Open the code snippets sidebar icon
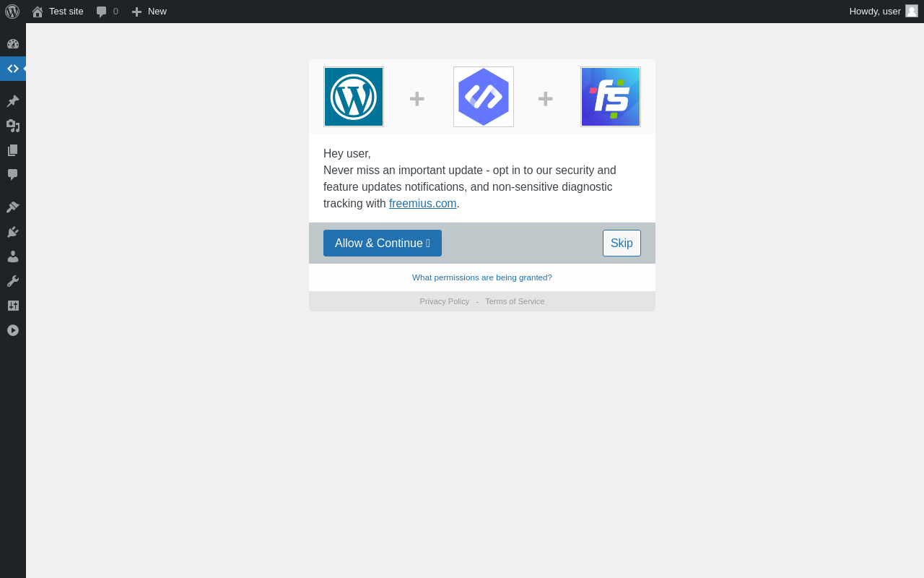Viewport: 924px width, 578px height. pos(13,69)
